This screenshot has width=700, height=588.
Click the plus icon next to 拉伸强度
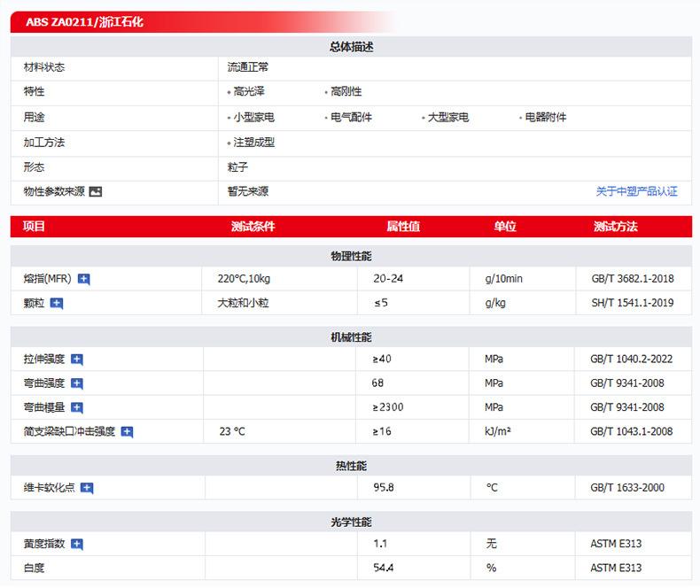point(77,360)
